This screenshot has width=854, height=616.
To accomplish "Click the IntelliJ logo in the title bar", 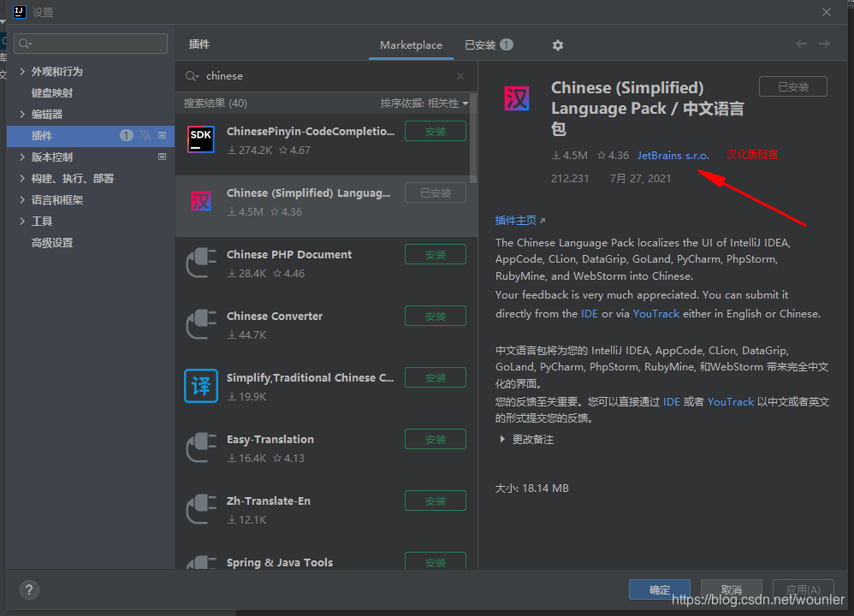I will tap(20, 11).
